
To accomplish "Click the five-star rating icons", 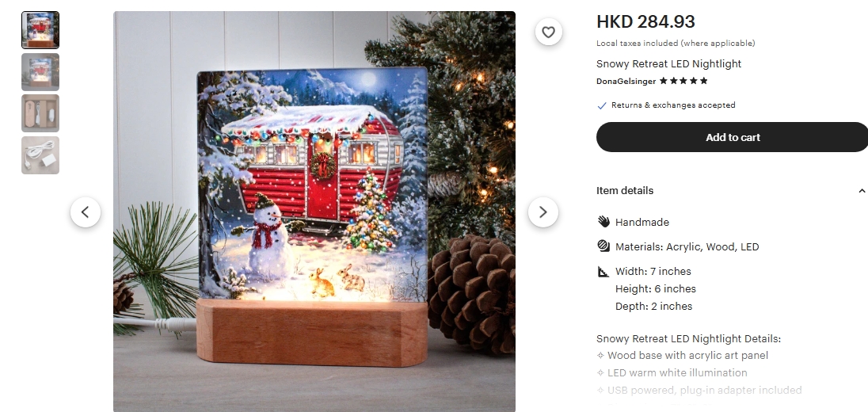I will point(683,81).
